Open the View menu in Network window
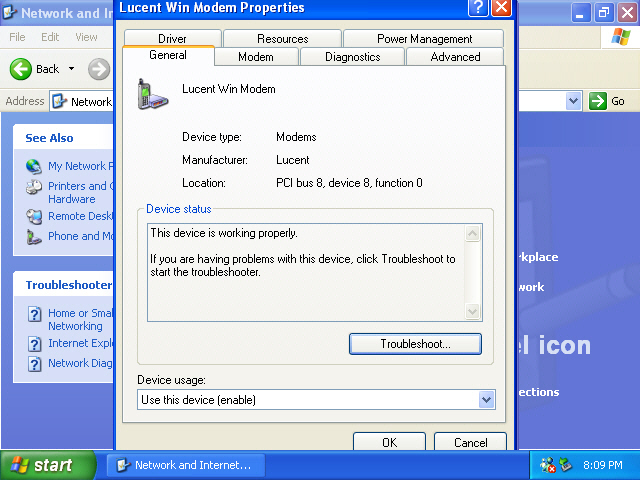The height and width of the screenshot is (480, 640). 86,37
